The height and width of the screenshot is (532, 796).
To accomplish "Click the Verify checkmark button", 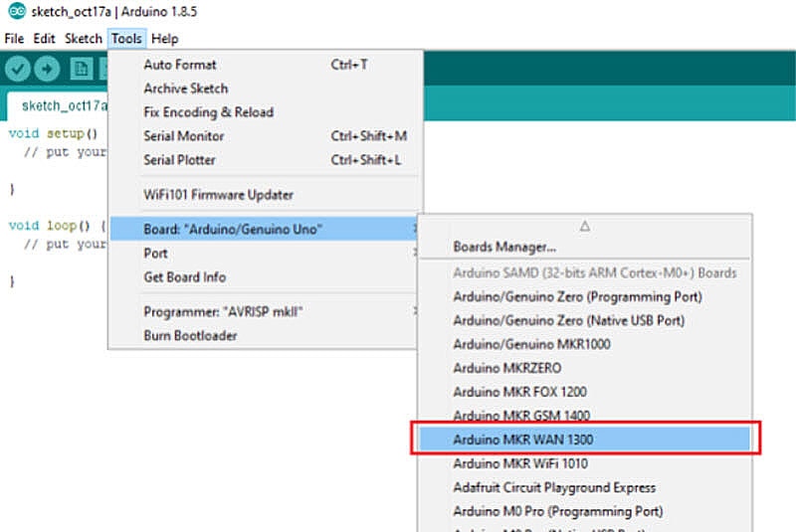I will (18, 69).
